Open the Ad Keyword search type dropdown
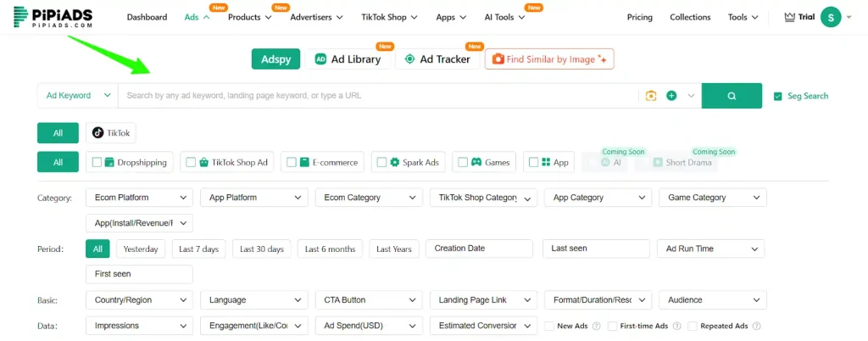 [x=78, y=96]
